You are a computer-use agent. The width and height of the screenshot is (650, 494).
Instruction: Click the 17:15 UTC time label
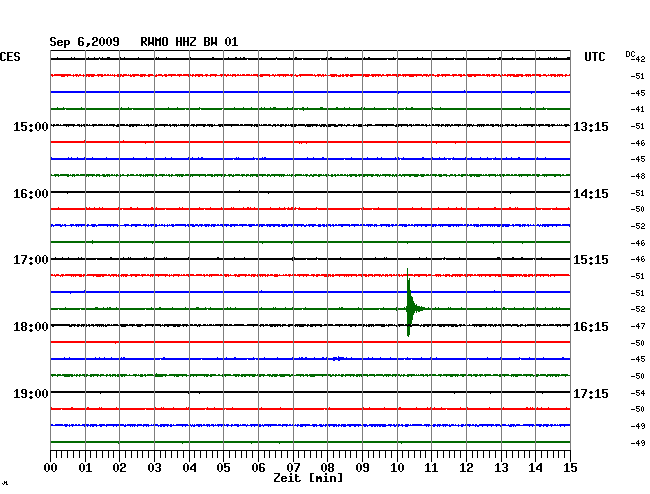point(591,393)
